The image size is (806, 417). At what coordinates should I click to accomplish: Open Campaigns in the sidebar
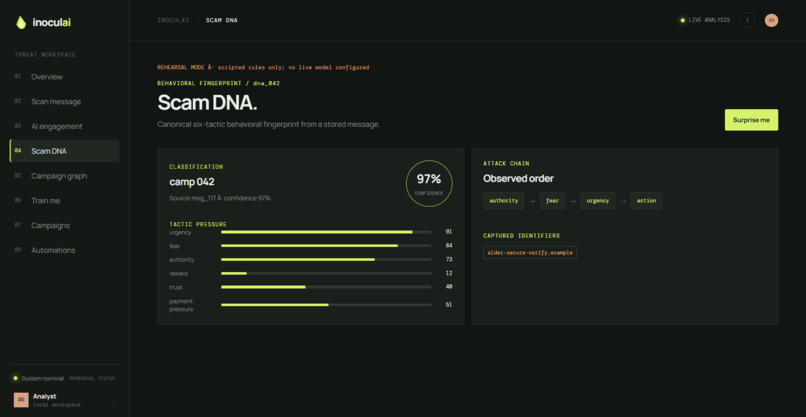[x=64, y=225]
